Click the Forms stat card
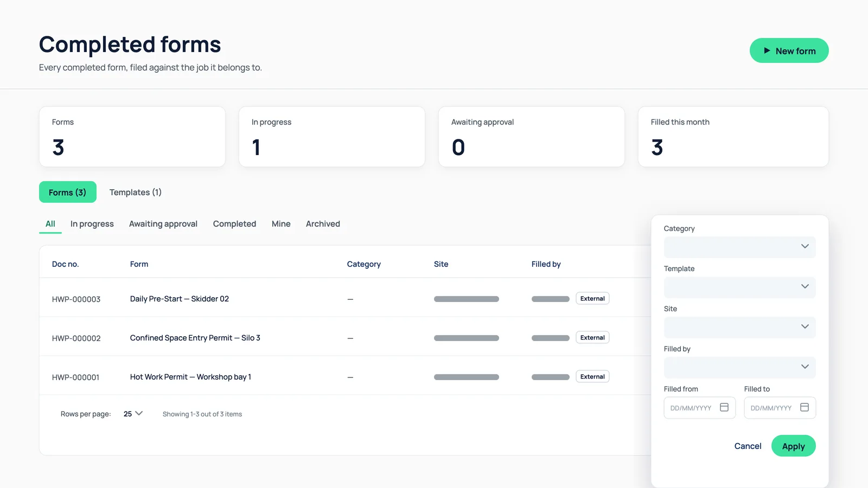Image resolution: width=868 pixels, height=488 pixels. pyautogui.click(x=132, y=137)
